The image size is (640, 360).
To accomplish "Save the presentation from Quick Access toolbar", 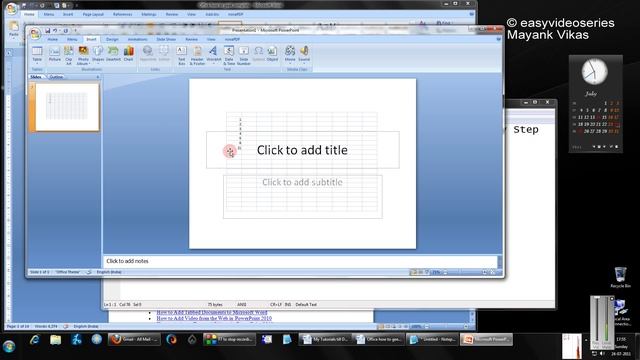I will [x=47, y=30].
